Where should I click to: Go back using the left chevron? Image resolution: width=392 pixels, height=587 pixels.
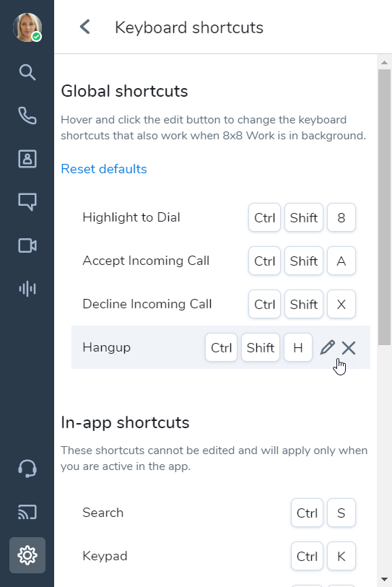[x=85, y=27]
